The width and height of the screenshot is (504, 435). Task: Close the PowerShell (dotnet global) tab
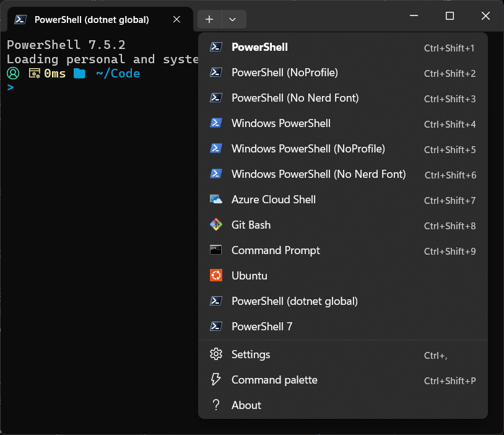point(176,19)
